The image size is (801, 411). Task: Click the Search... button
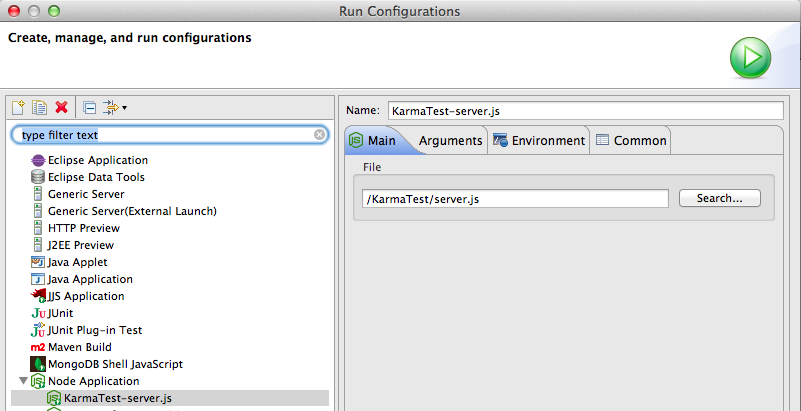pos(719,198)
